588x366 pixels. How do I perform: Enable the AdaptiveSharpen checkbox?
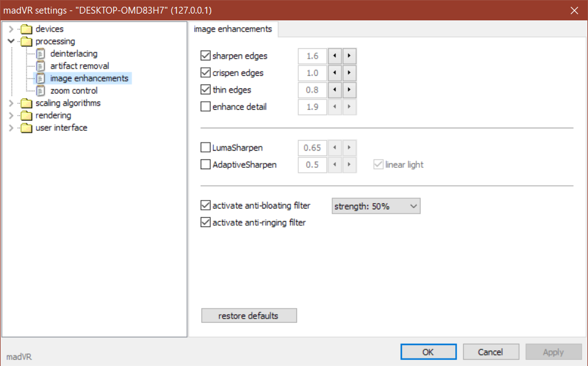(x=206, y=165)
